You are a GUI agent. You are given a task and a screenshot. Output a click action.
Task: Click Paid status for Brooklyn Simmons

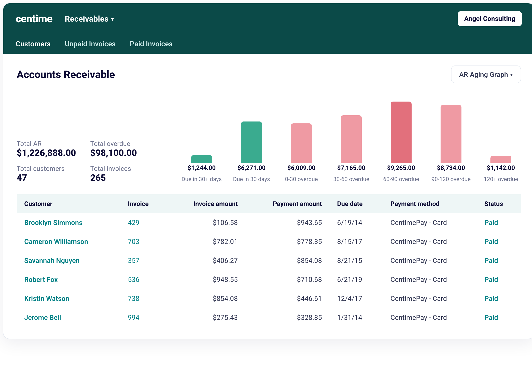491,223
